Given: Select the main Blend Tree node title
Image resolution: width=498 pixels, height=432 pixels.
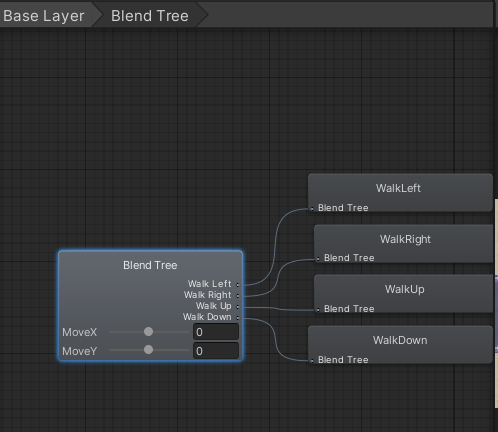Looking at the screenshot, I should pyautogui.click(x=150, y=265).
